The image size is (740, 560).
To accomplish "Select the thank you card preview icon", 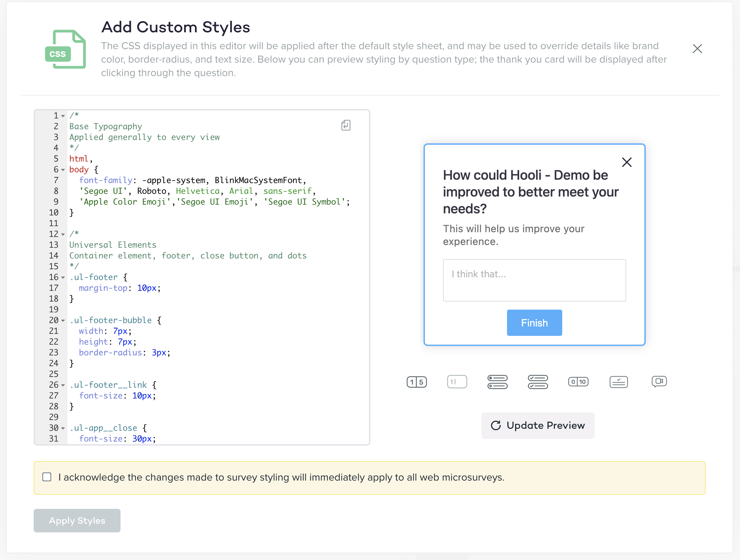I will pos(618,382).
